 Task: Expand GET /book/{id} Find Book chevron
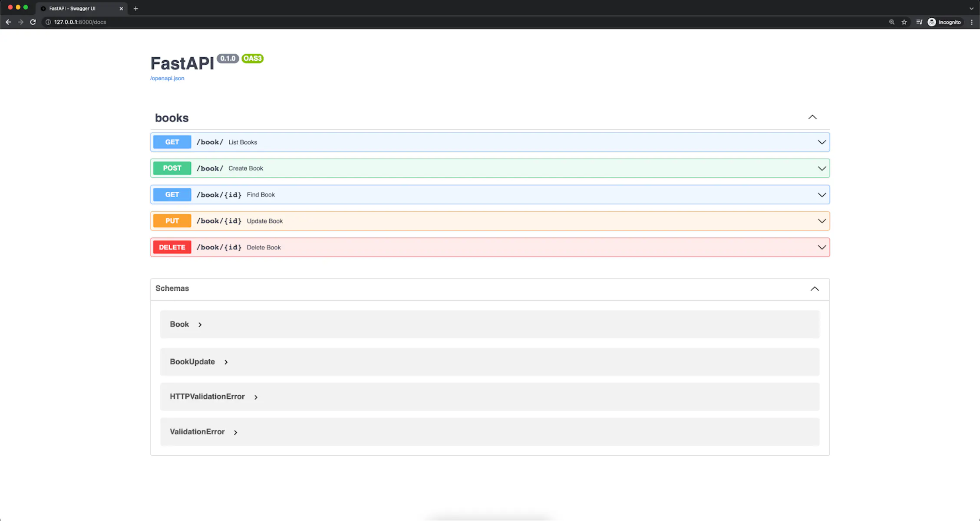822,195
